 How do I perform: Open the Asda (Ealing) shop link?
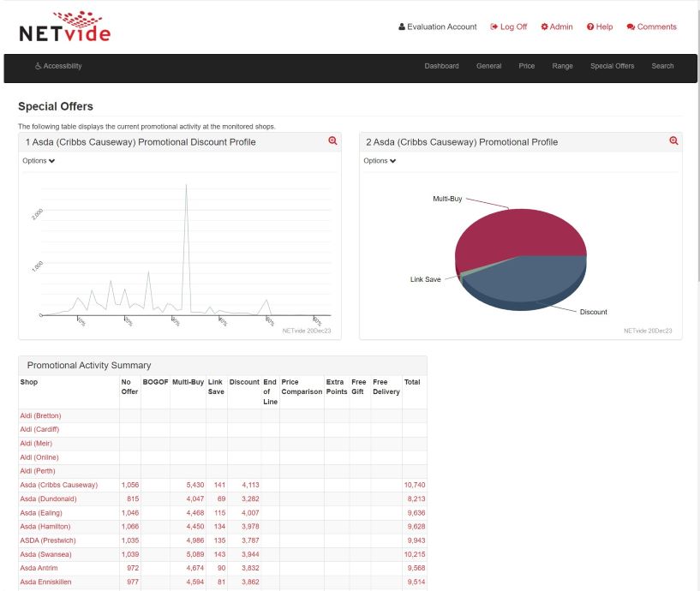(41, 513)
